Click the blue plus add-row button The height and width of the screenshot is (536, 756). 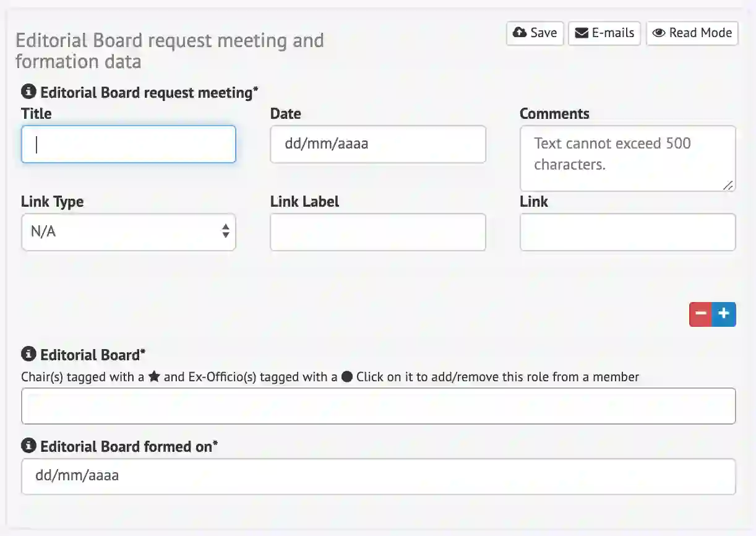pyautogui.click(x=724, y=314)
